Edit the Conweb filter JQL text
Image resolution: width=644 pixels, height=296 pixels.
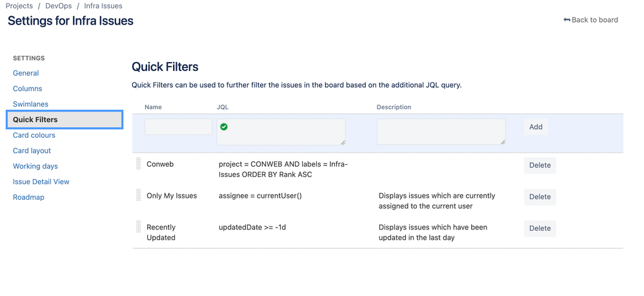283,169
